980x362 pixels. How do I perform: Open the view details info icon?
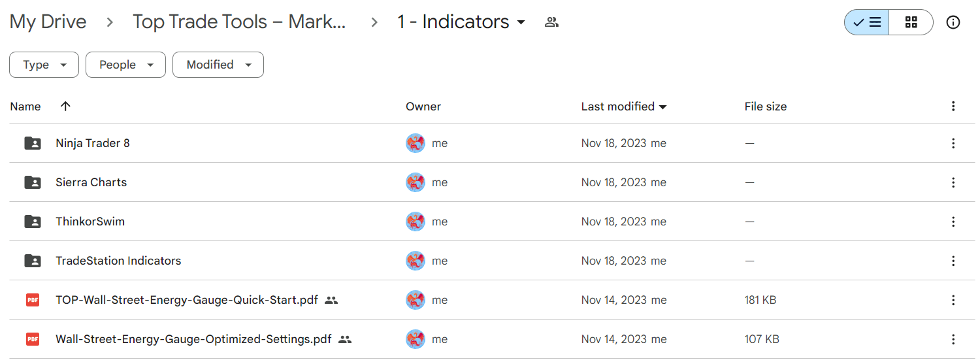(953, 22)
